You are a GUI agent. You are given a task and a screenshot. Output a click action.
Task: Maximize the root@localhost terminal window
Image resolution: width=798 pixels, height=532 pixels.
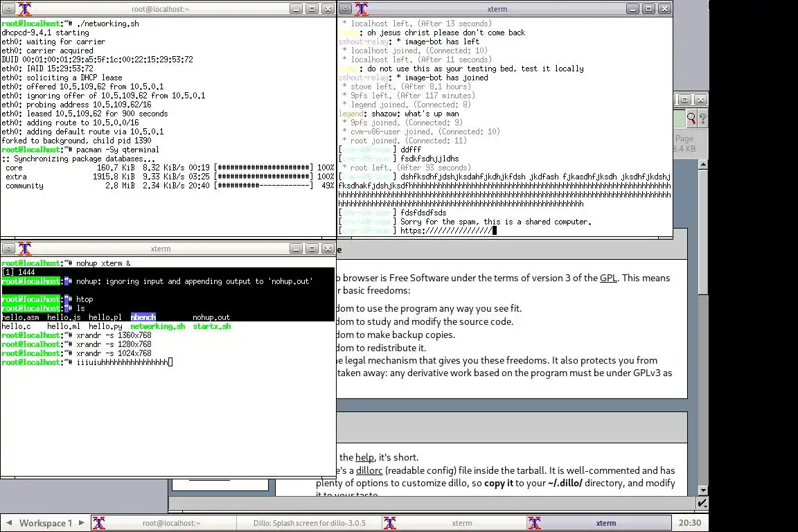click(312, 8)
